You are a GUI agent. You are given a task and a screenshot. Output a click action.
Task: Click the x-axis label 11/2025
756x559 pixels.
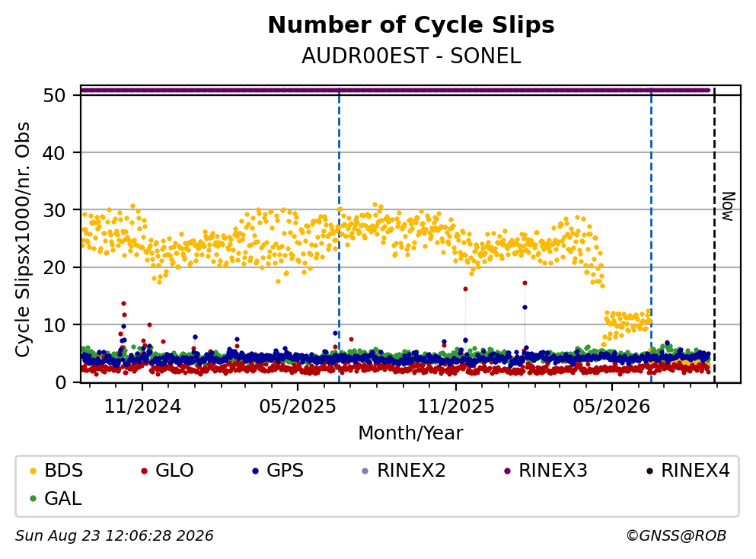pos(455,407)
